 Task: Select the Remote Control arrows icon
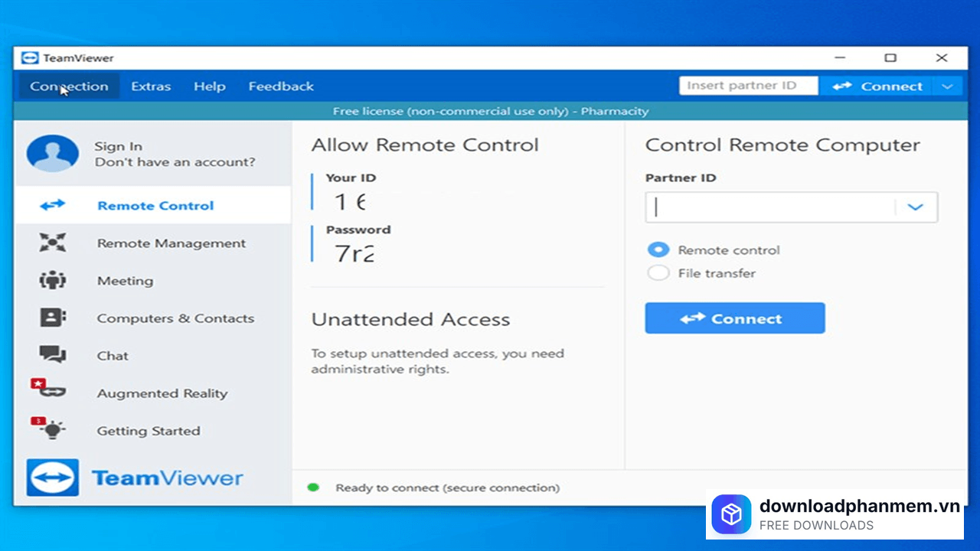click(x=53, y=205)
